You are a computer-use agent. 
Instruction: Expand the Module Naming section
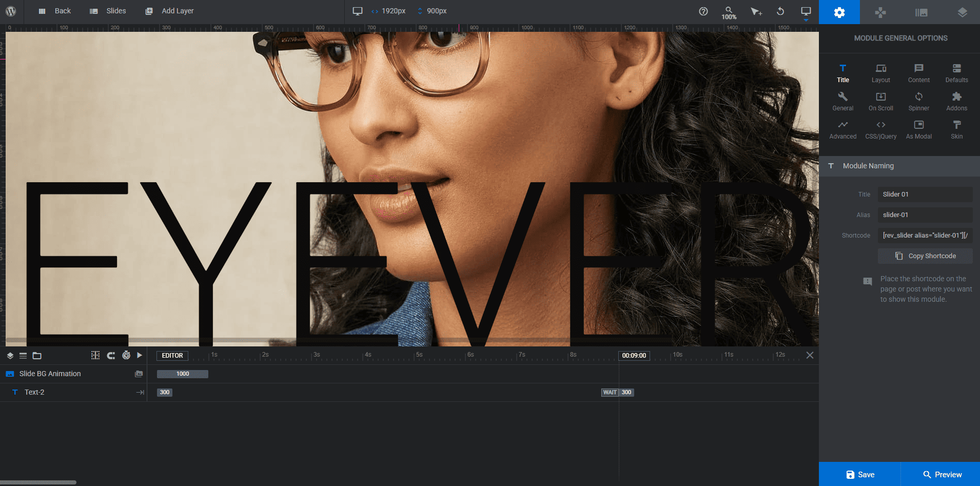[899, 166]
